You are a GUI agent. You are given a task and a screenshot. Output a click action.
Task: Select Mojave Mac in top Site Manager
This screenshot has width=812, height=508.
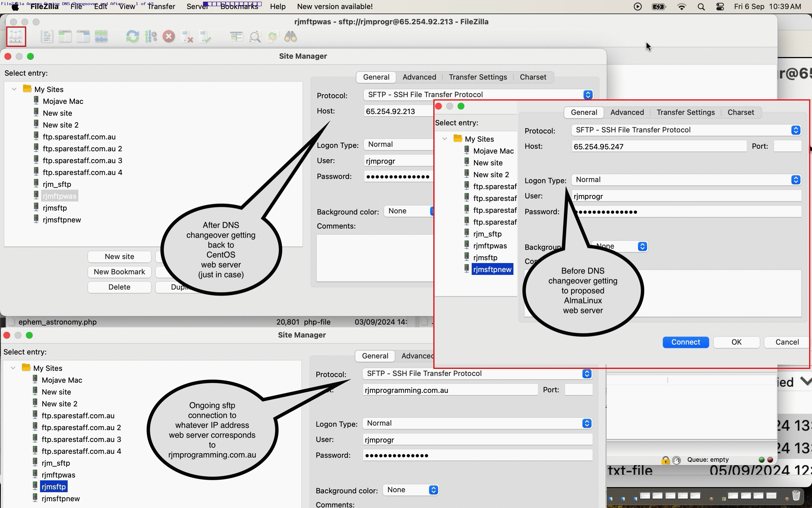click(x=63, y=102)
